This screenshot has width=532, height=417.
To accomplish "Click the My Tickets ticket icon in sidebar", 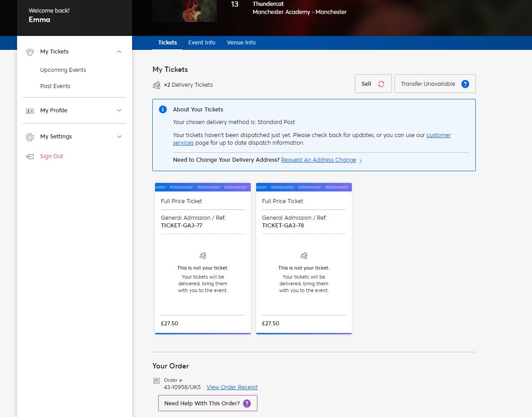I will point(30,52).
